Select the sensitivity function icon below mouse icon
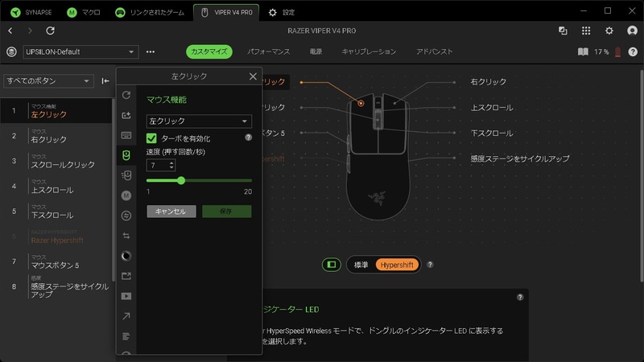Image resolution: width=644 pixels, height=362 pixels. click(126, 175)
